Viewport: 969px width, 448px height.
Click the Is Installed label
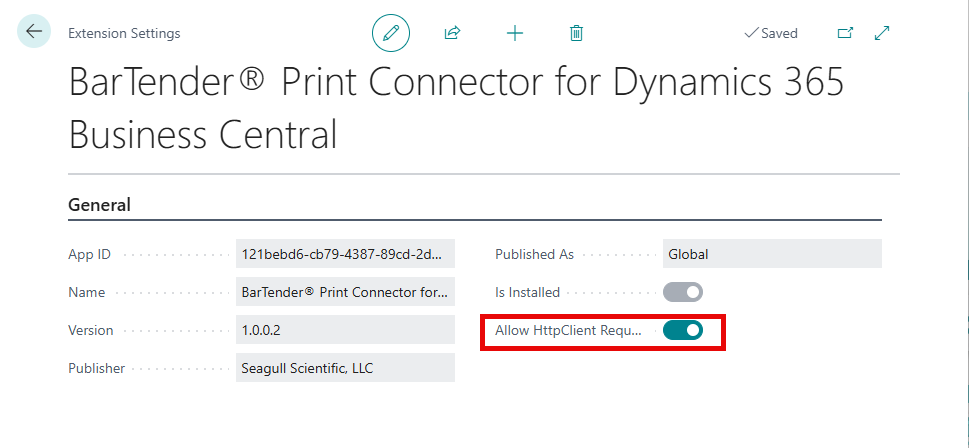527,292
